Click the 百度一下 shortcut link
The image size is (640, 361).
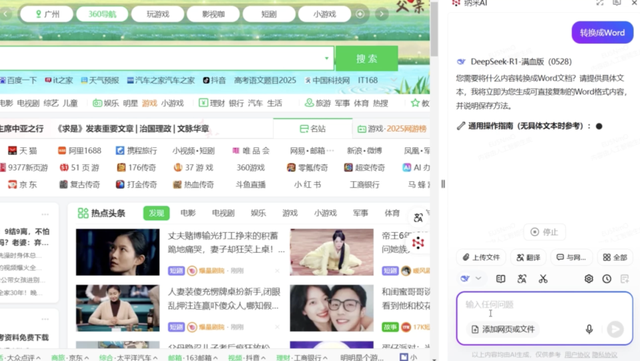[18, 80]
